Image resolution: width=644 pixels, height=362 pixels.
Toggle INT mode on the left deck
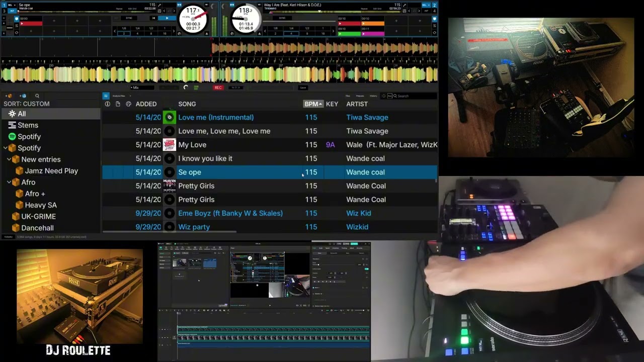11,11
